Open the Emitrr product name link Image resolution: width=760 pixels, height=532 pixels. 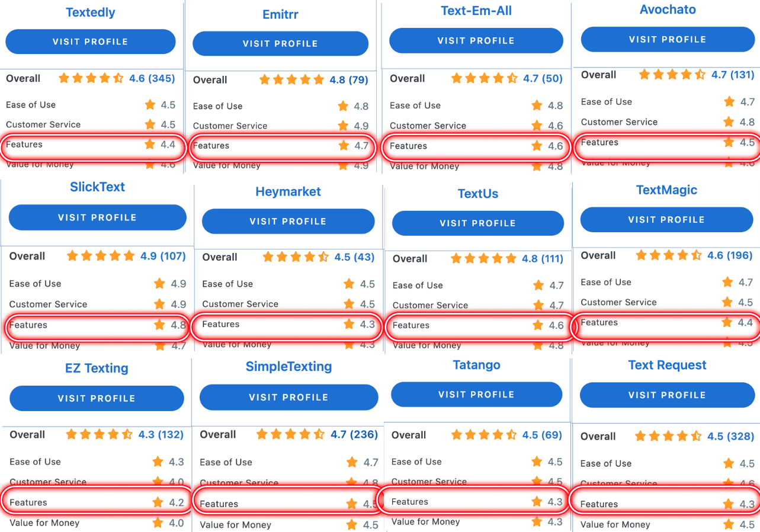point(280,14)
